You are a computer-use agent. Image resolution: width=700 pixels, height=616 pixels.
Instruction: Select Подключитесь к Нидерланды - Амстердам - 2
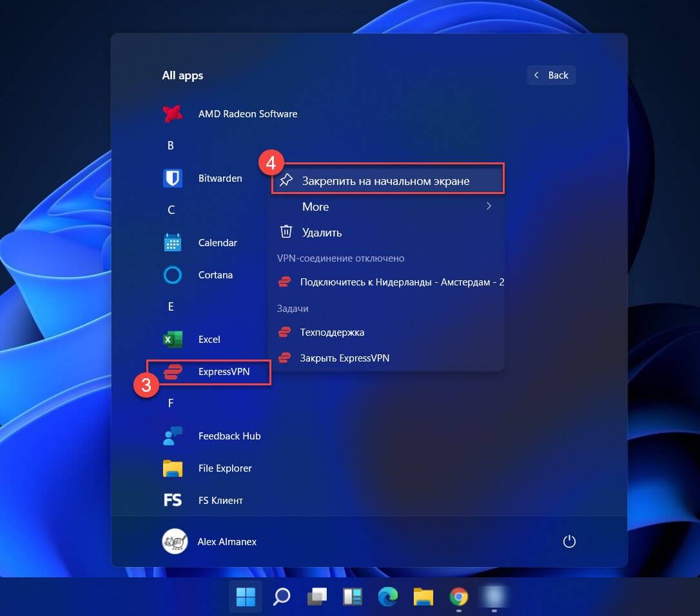(387, 282)
